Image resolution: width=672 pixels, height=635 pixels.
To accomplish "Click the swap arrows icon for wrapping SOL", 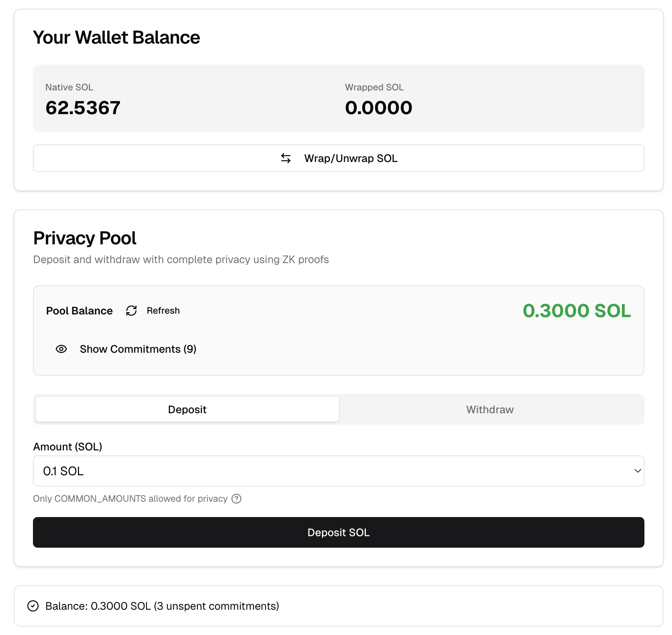I will tap(286, 158).
